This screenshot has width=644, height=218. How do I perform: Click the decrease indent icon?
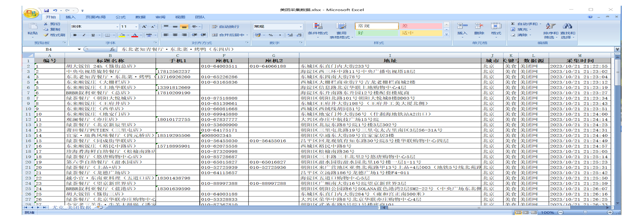coord(195,35)
